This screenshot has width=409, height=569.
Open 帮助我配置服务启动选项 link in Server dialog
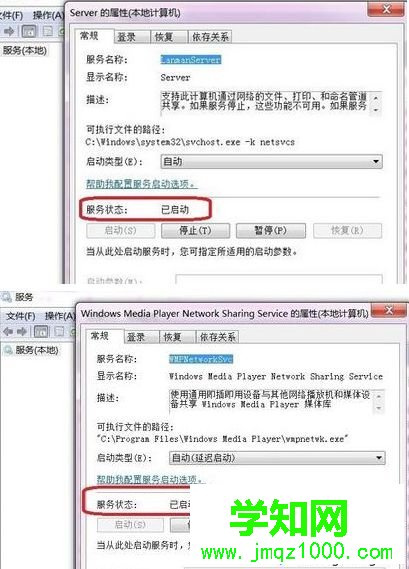[142, 184]
